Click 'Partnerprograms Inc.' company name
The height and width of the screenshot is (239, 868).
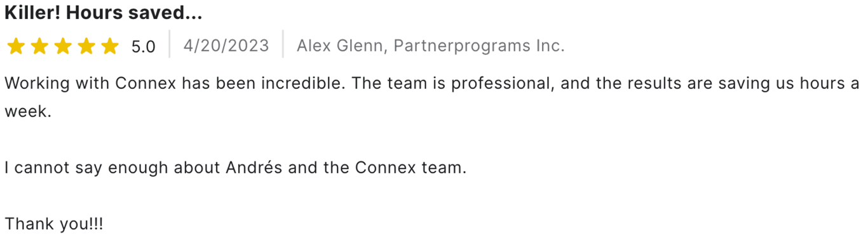pyautogui.click(x=478, y=46)
